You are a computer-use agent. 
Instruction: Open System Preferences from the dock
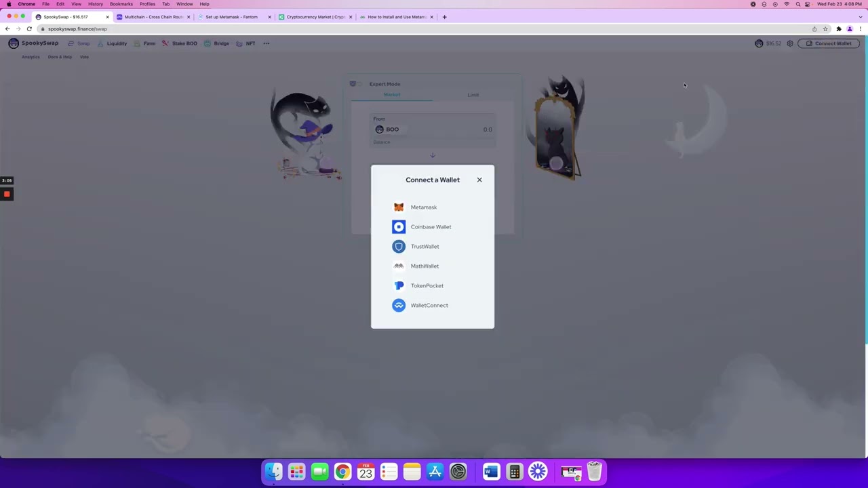458,472
